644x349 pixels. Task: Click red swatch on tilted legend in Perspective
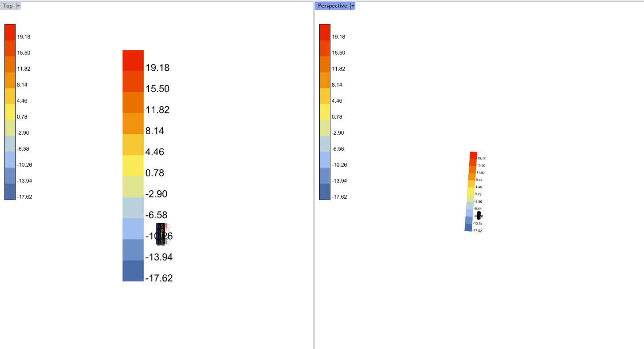pos(473,155)
